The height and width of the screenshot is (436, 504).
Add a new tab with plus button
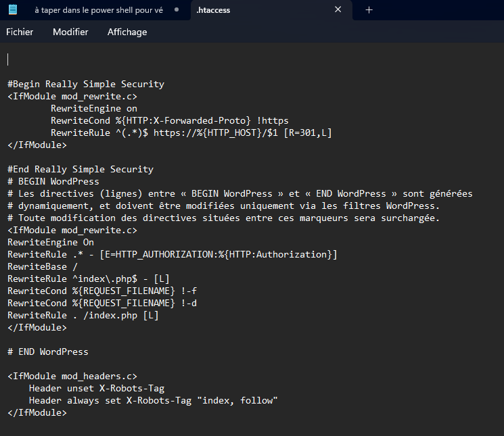(369, 10)
